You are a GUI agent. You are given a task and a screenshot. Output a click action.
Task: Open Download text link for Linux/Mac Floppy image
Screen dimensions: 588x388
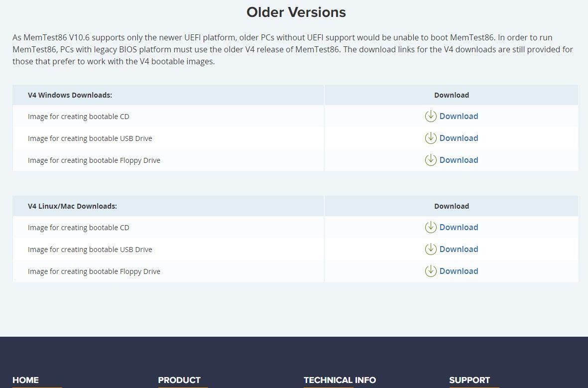(459, 271)
